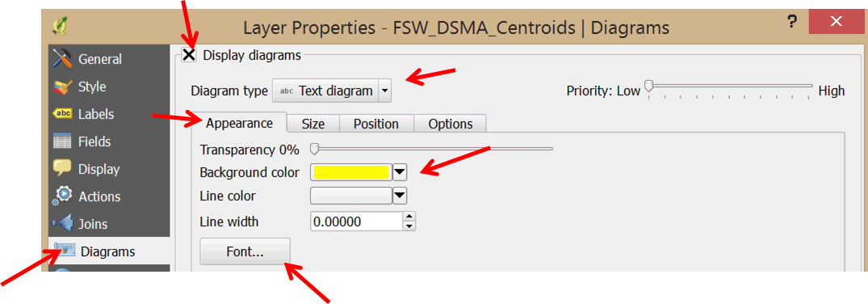Select the Actions gear icon
Screen dimensions: 868x304
pyautogui.click(x=62, y=196)
